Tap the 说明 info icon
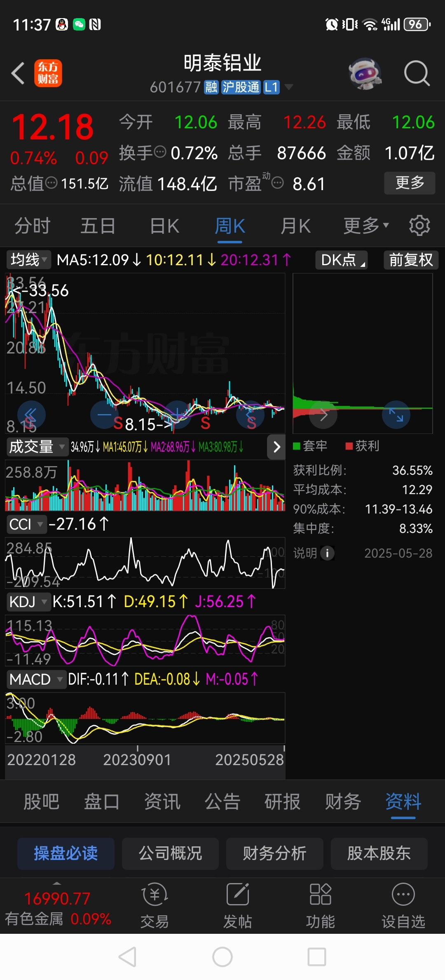 tap(327, 553)
